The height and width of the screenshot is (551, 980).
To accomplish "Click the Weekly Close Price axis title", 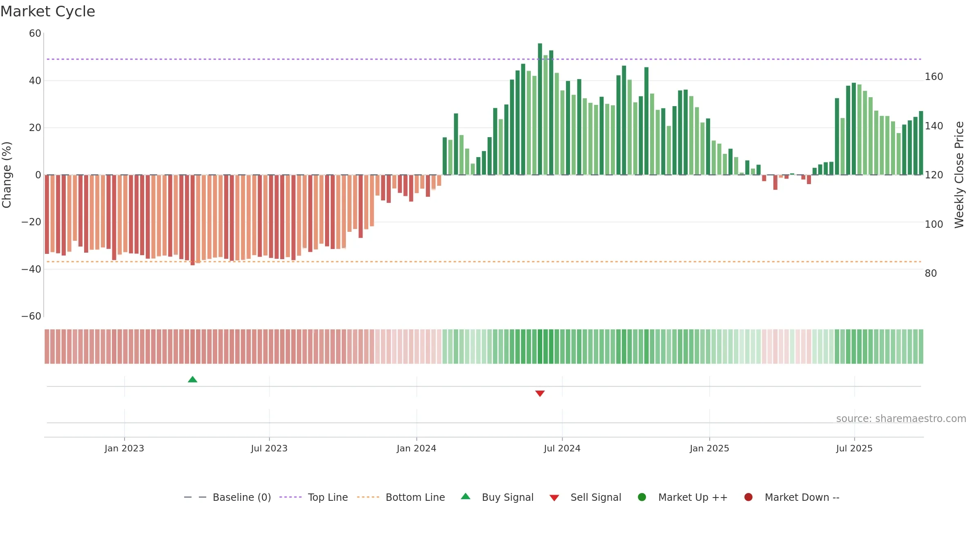I will [x=959, y=175].
